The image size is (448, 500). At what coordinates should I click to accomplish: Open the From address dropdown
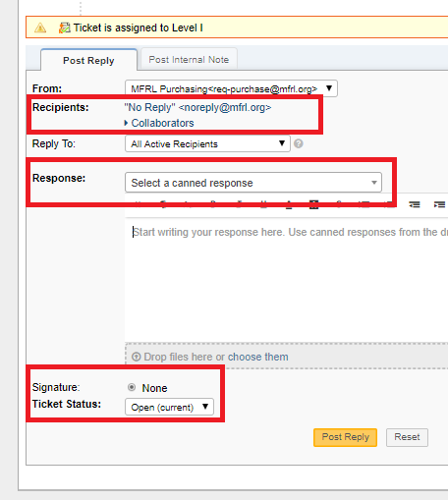(x=231, y=88)
